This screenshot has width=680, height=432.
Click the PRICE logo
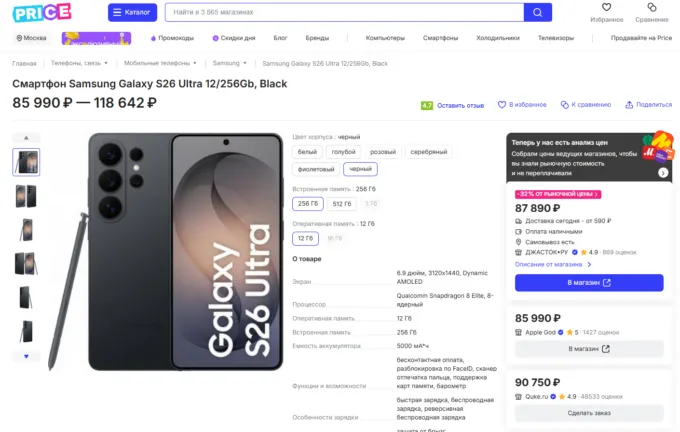(x=42, y=12)
